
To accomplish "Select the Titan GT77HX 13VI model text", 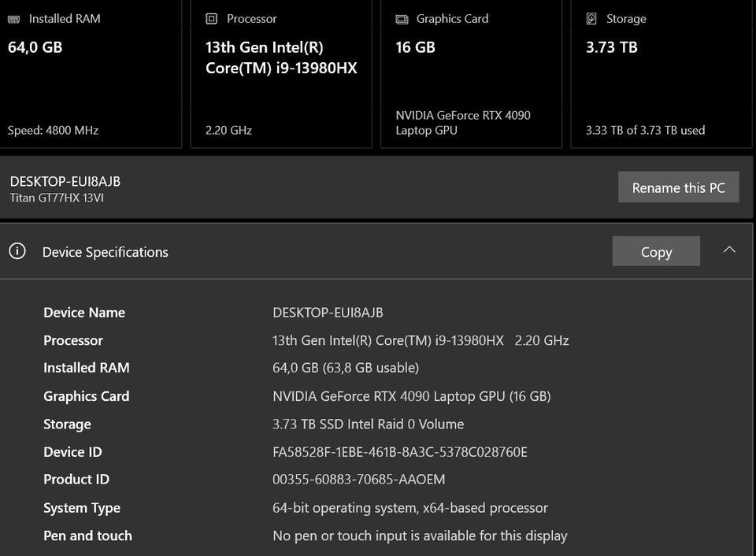I will pos(57,198).
